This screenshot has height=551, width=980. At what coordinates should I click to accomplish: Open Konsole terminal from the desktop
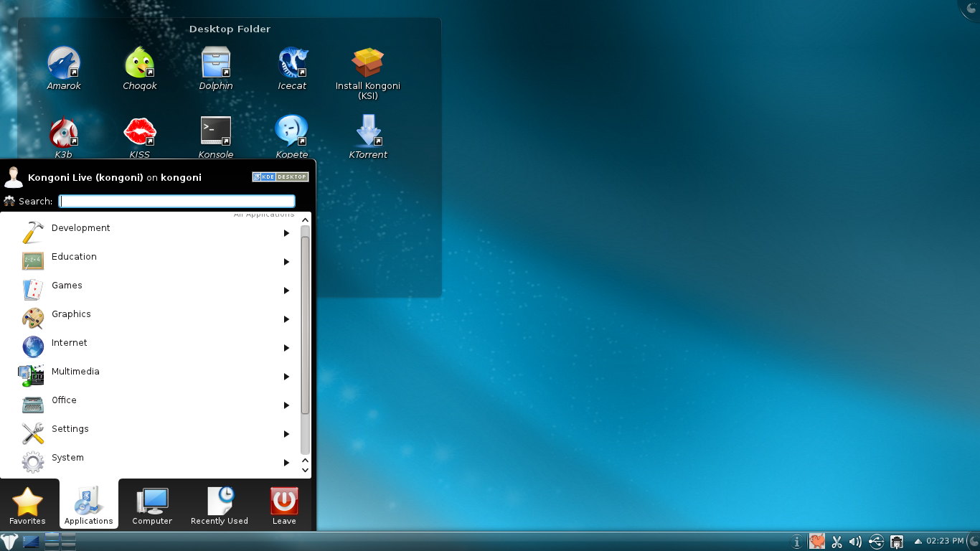tap(215, 131)
